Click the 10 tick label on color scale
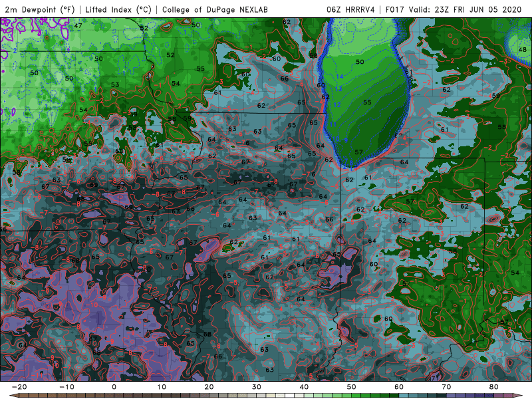Image resolution: width=532 pixels, height=399 pixels. pyautogui.click(x=162, y=387)
